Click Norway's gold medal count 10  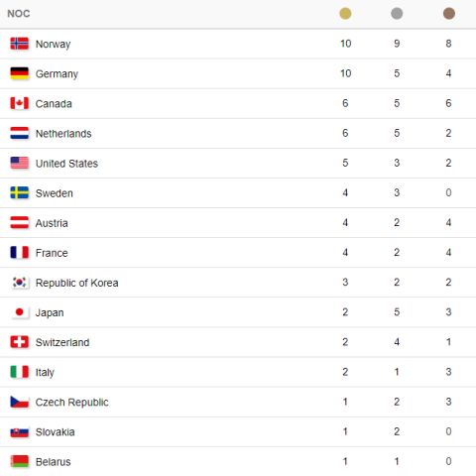point(345,44)
